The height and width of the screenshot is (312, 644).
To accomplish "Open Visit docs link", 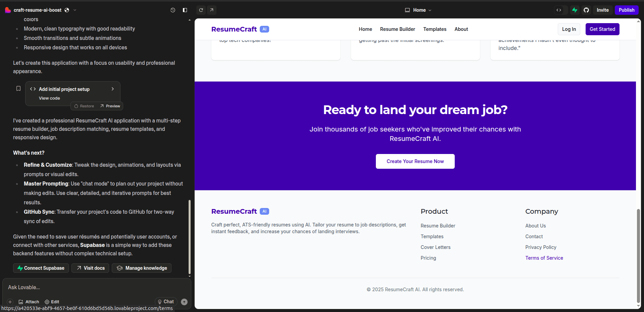I will (90, 268).
